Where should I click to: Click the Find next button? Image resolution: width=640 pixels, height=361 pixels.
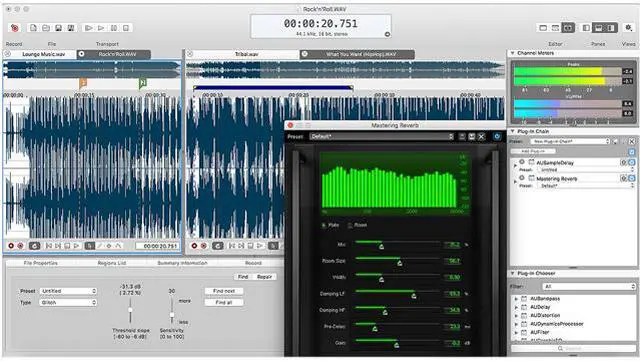coord(224,291)
